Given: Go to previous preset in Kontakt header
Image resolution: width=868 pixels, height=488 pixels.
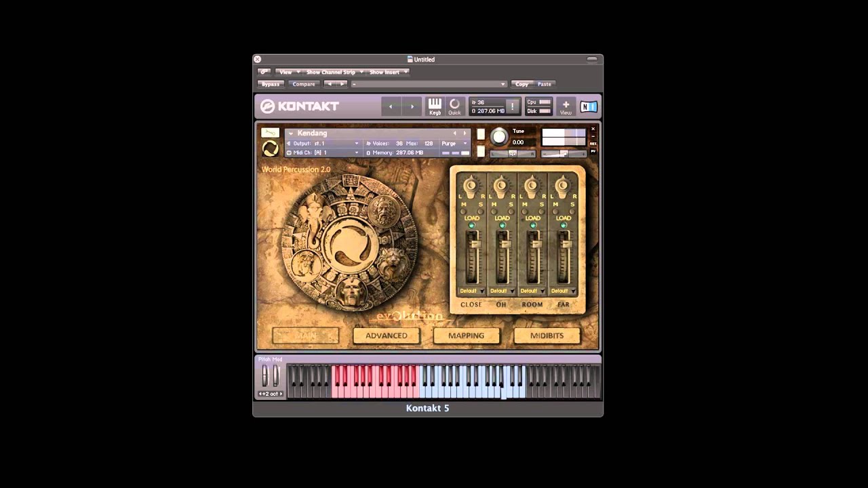Looking at the screenshot, I should pos(391,106).
